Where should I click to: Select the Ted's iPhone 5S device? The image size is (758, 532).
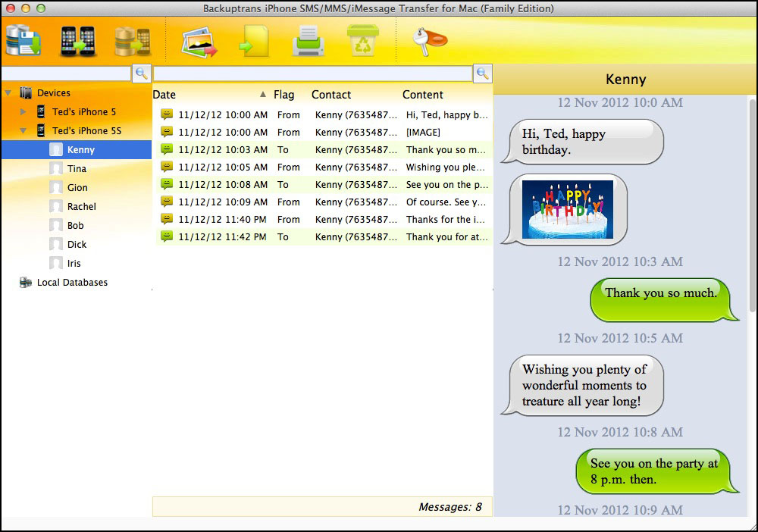click(x=87, y=130)
